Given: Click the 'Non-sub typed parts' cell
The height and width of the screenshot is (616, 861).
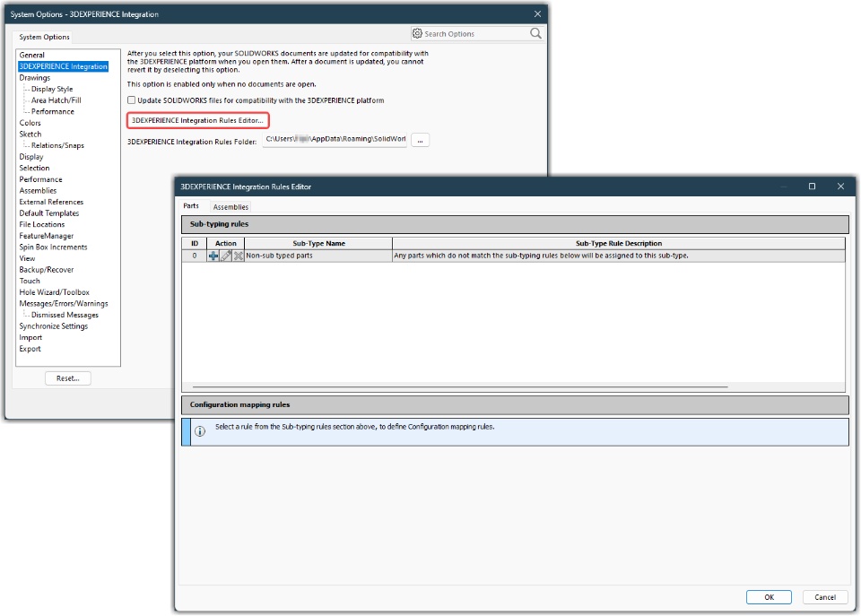Looking at the screenshot, I should [318, 256].
